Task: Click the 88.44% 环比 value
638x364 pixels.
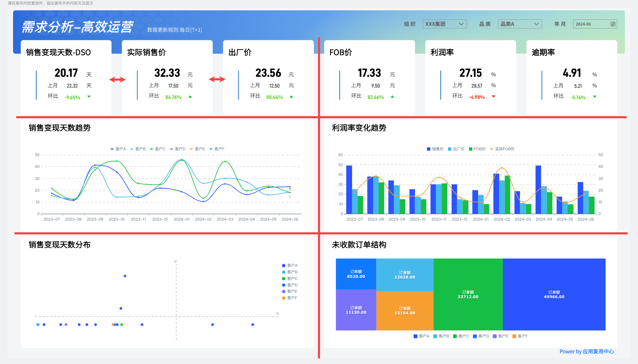Action: [275, 97]
